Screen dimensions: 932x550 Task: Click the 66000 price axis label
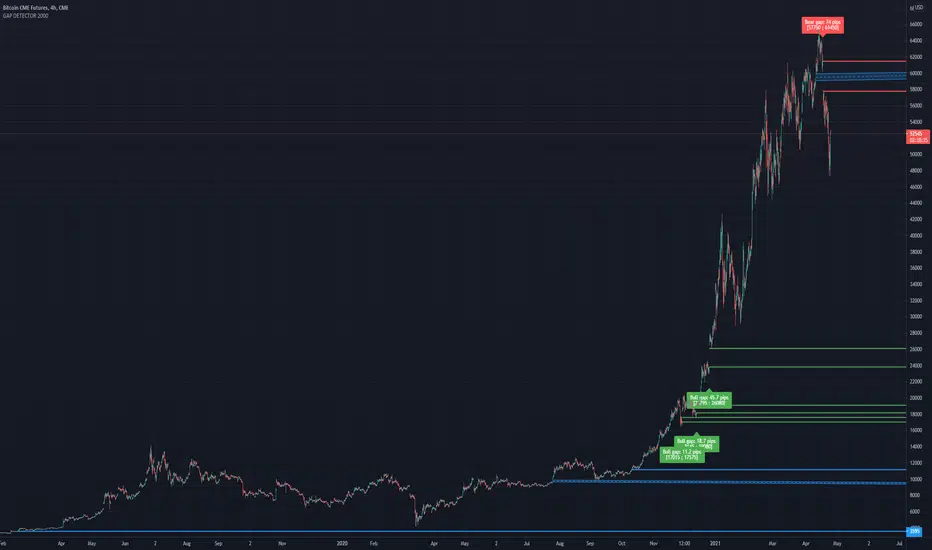point(915,24)
